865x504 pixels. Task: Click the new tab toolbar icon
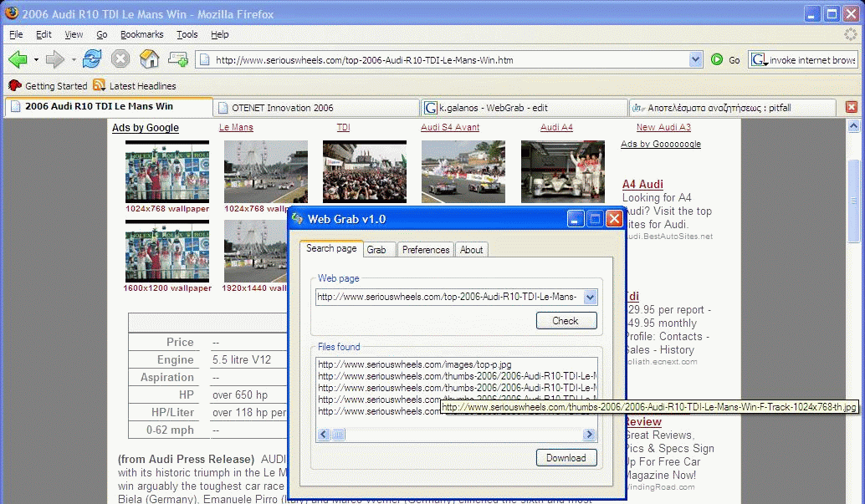[177, 59]
